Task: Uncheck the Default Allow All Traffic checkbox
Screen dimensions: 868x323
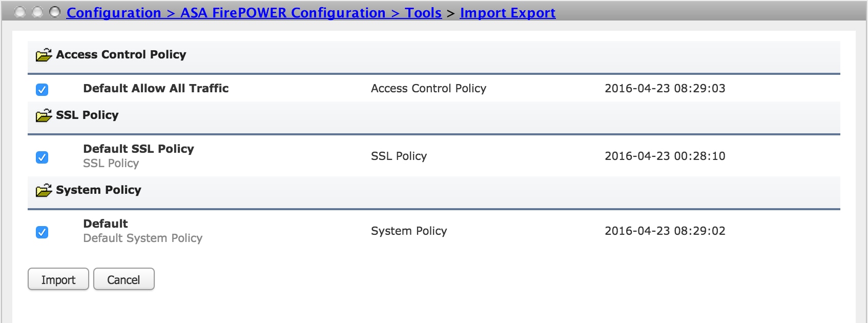Action: [x=42, y=90]
